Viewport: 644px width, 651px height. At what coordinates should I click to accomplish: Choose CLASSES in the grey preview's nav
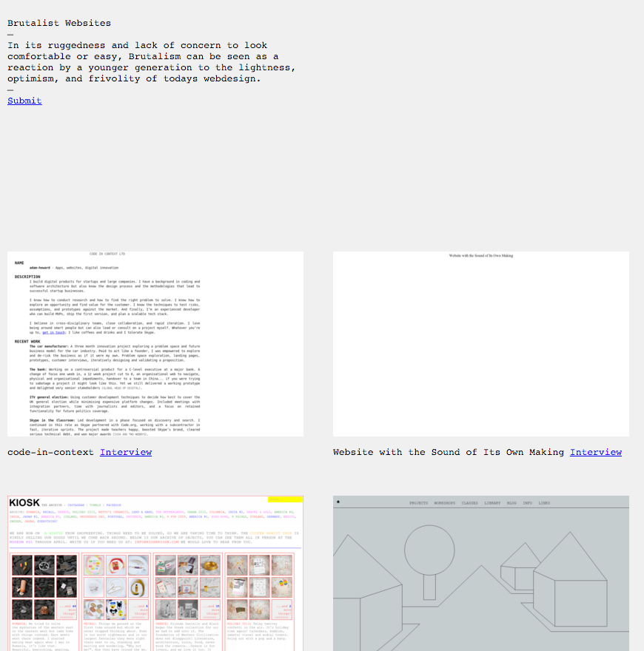470,503
